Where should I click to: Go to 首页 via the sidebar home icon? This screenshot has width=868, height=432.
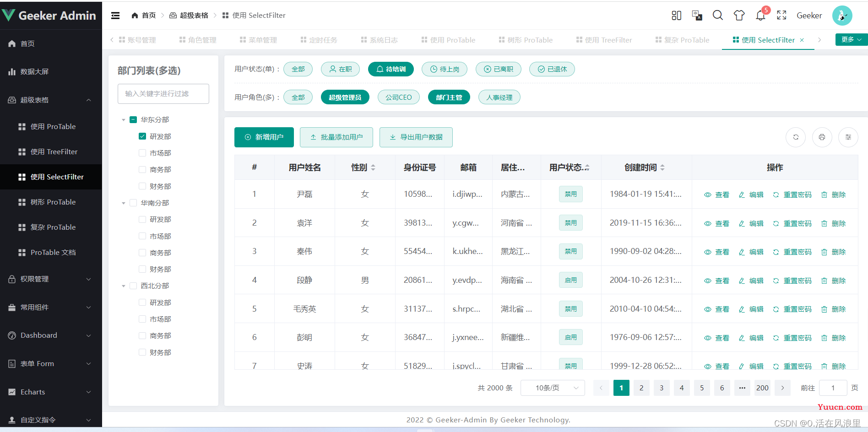[12, 43]
